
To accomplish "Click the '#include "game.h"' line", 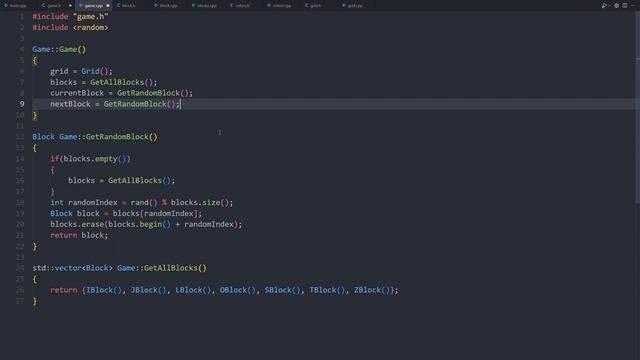I will [x=70, y=17].
